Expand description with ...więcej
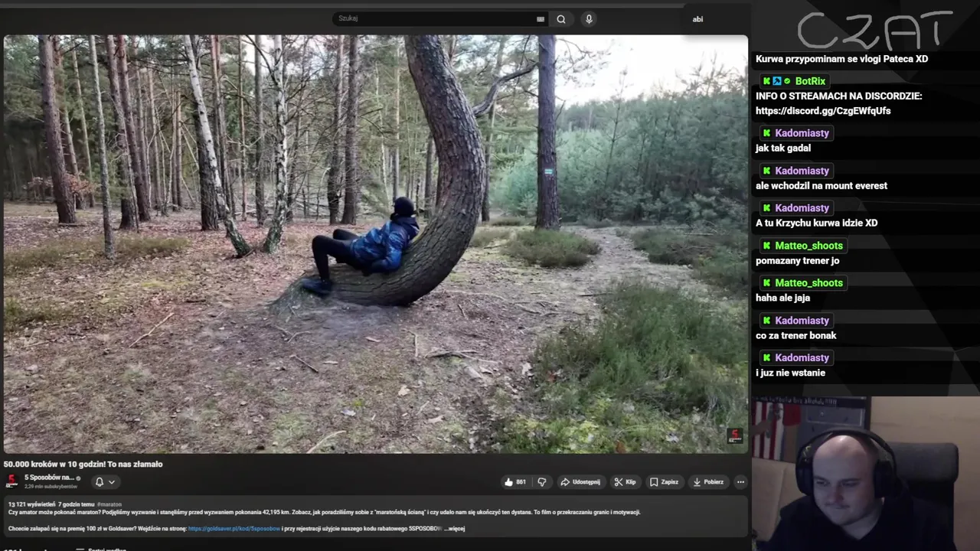Screen dimensions: 980x551 coord(454,528)
